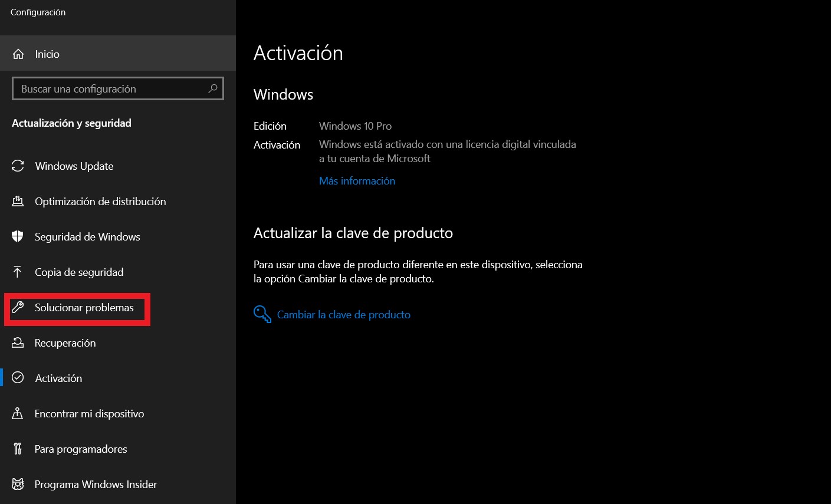Open Solucionar problemas
Viewport: 831px width, 504px height.
tap(118, 308)
